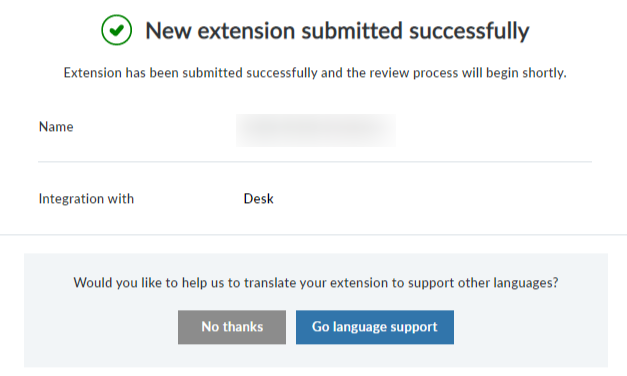The image size is (627, 376).
Task: Click 'review process' phrase in subtitle
Action: (413, 73)
